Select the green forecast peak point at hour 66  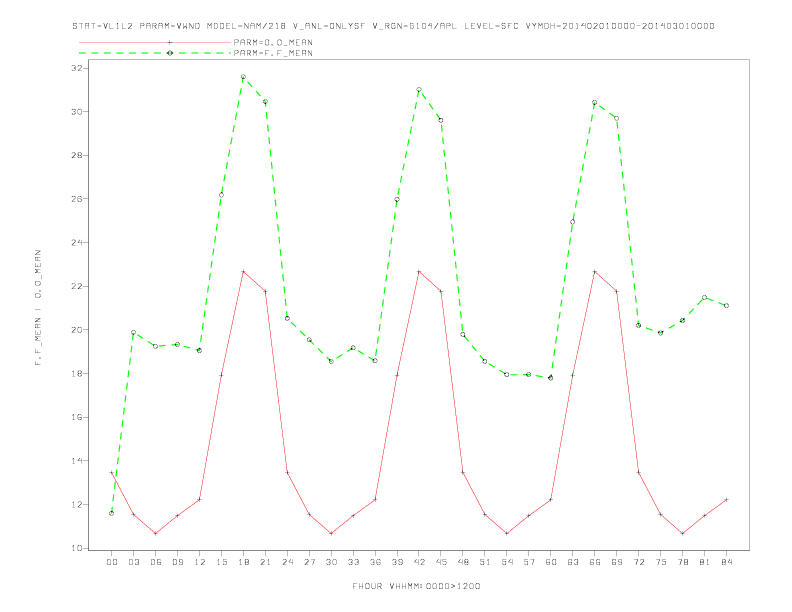(x=595, y=103)
